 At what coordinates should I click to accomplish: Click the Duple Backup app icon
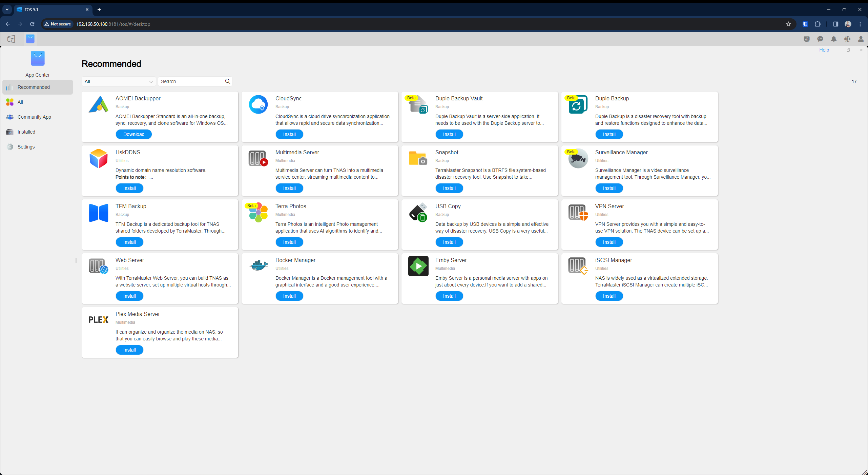578,104
